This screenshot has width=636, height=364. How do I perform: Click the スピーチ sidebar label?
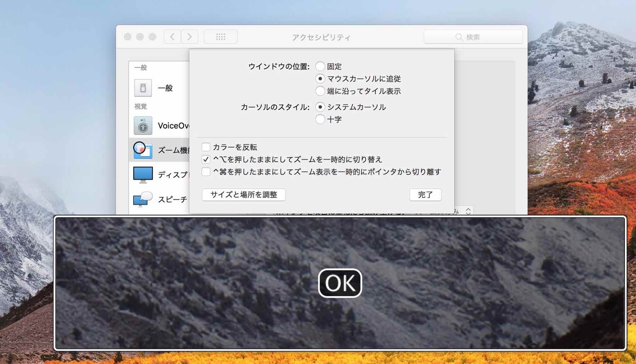pyautogui.click(x=172, y=199)
